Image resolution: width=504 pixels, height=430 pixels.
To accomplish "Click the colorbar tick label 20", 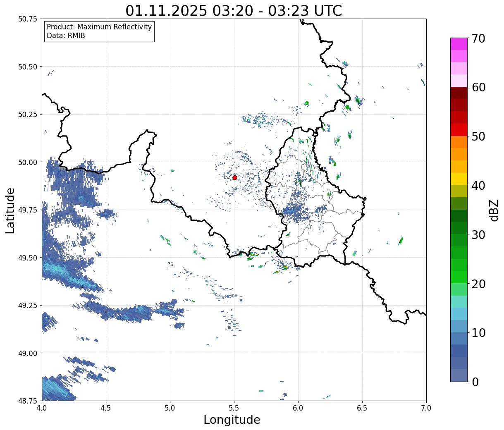I will (478, 284).
